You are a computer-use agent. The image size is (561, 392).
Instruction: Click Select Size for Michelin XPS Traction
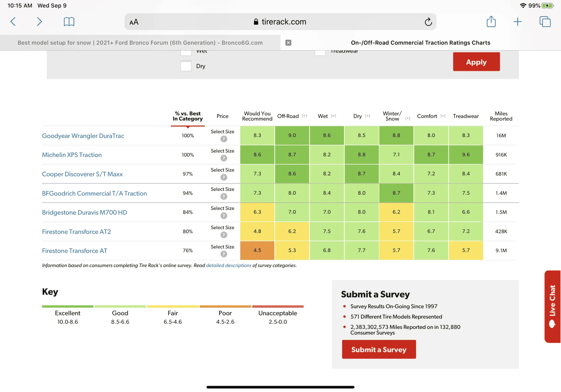pos(222,151)
